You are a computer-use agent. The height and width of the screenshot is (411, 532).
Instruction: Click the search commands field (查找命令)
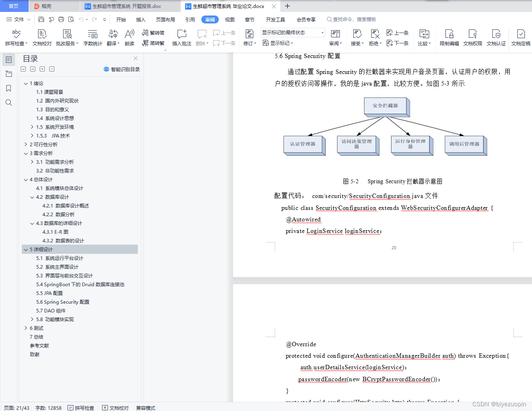tap(351, 19)
